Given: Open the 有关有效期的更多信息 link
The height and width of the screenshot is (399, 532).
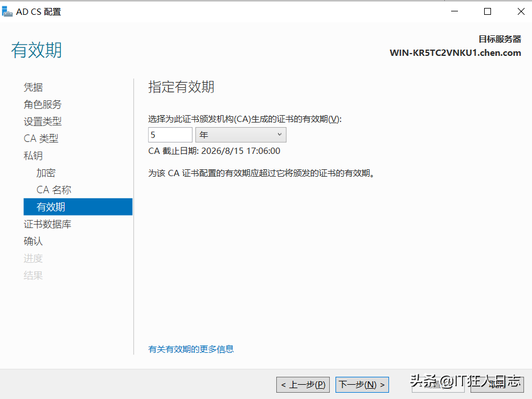Looking at the screenshot, I should pos(191,349).
